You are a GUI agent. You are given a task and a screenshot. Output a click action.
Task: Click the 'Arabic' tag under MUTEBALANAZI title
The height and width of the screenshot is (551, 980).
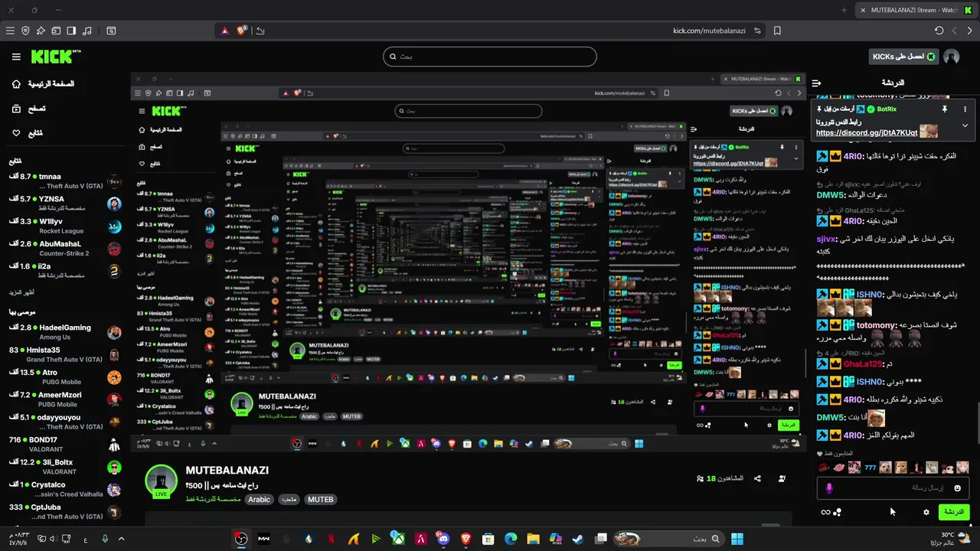(259, 499)
